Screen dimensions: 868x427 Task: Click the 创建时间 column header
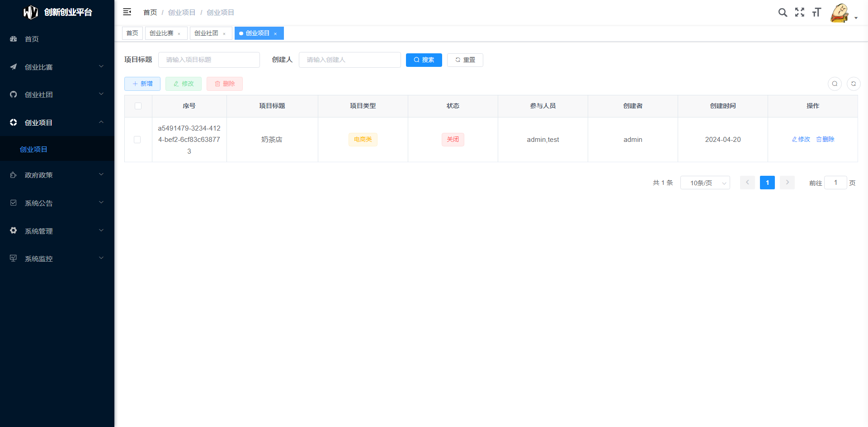pyautogui.click(x=722, y=106)
